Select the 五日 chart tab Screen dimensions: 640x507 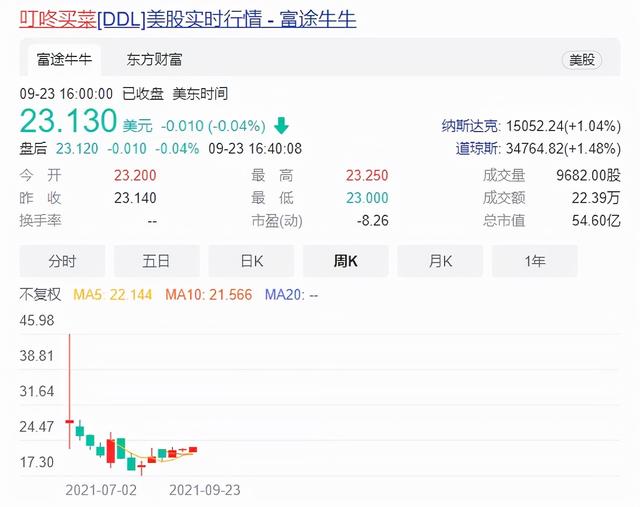pos(157,261)
